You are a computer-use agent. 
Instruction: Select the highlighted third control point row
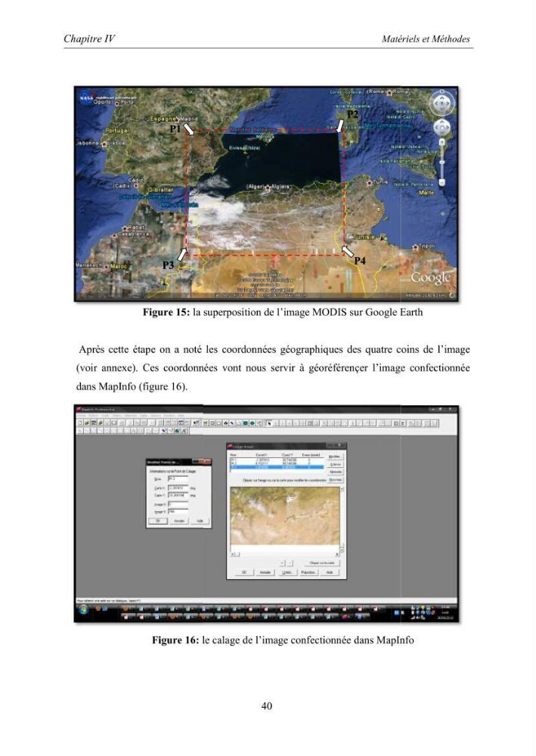coord(277,467)
